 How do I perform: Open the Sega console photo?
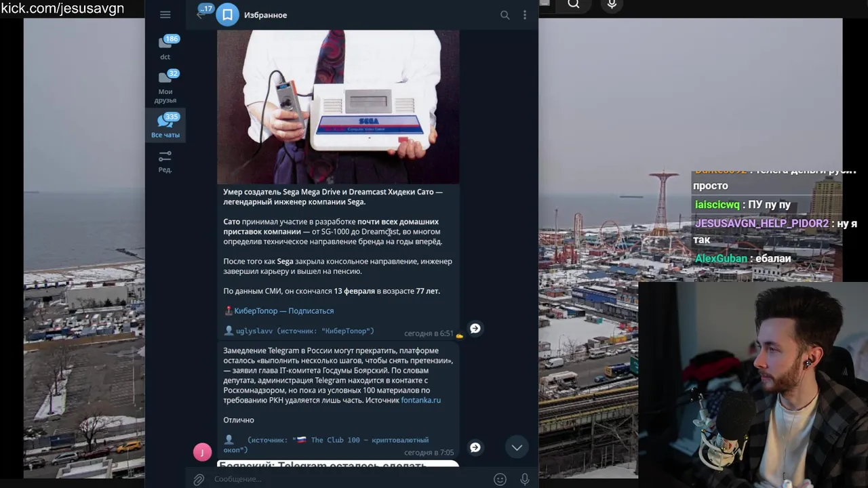338,106
